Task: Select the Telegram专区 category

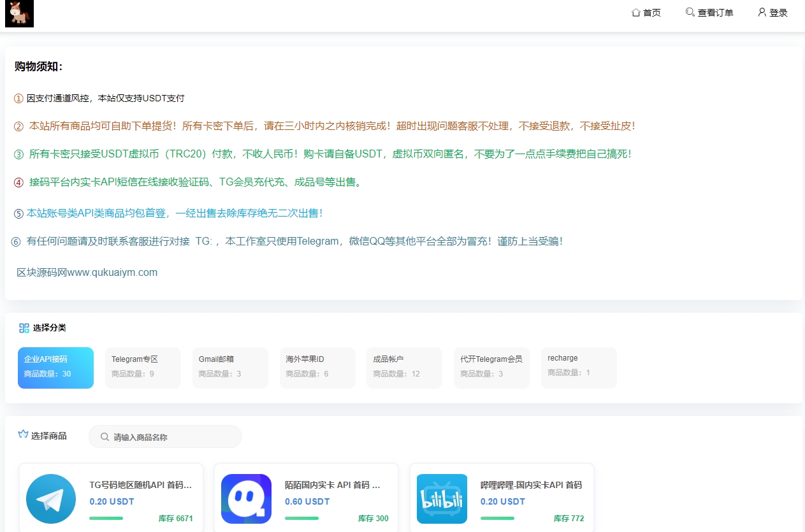Action: click(x=143, y=368)
